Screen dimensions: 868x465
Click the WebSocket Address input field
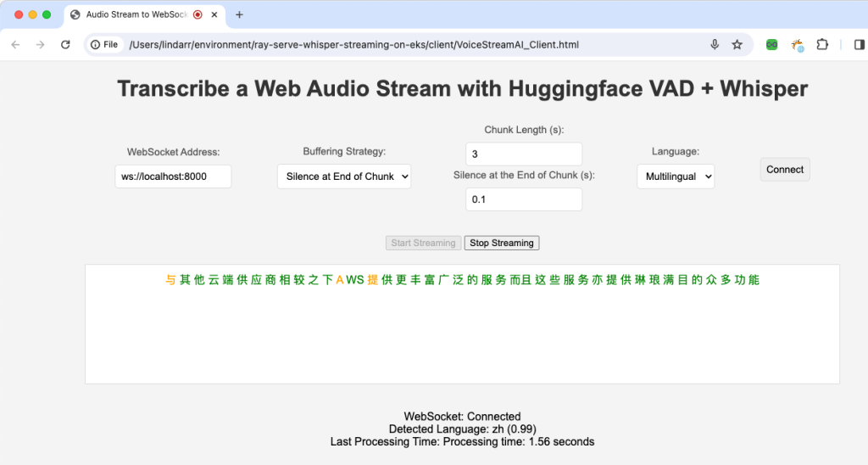(x=173, y=176)
